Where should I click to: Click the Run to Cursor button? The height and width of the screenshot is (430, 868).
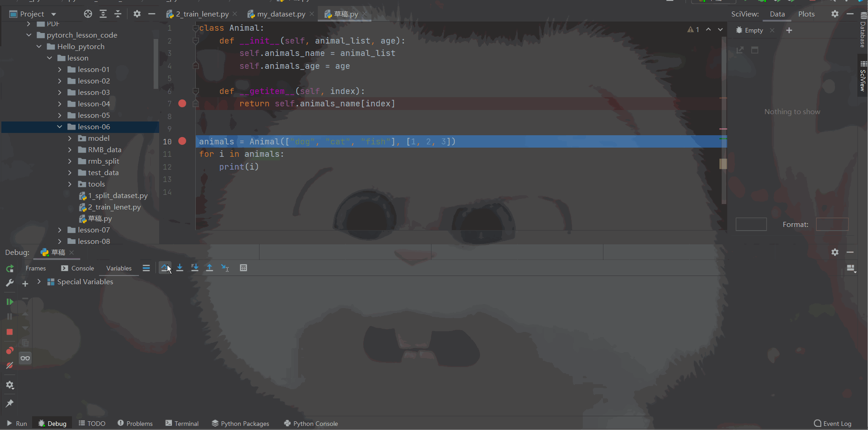tap(225, 268)
